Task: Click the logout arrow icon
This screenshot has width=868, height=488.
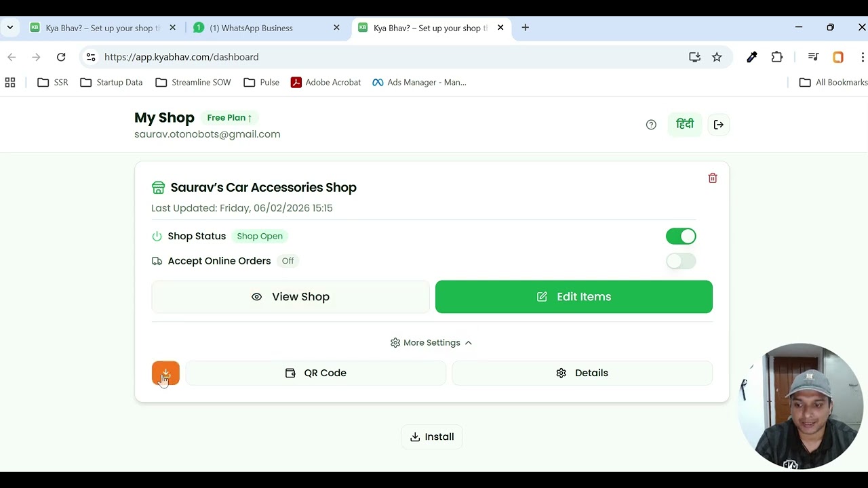Action: [719, 125]
